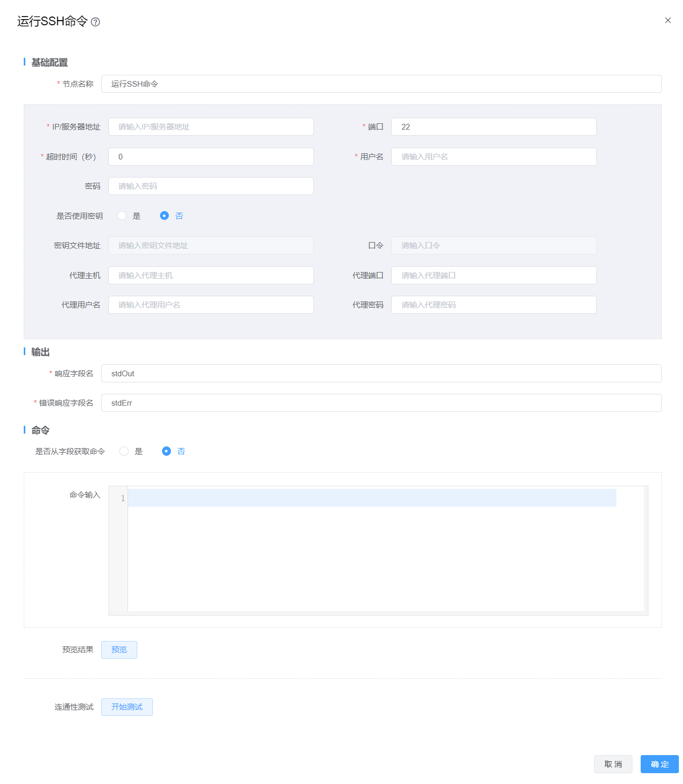Click the help icon beside 运行SSH命令 title
The image size is (683, 784).
[x=96, y=22]
